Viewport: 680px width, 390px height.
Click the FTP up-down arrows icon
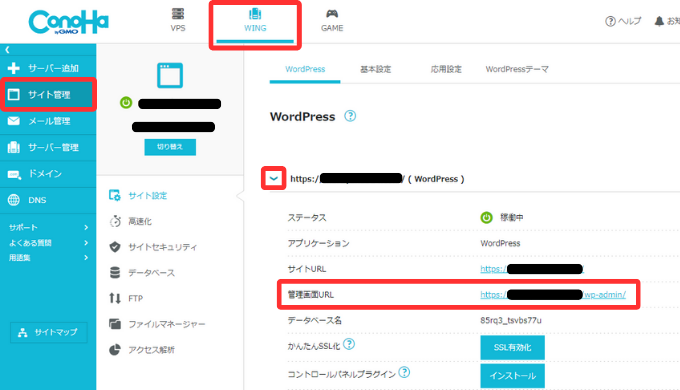pos(115,298)
